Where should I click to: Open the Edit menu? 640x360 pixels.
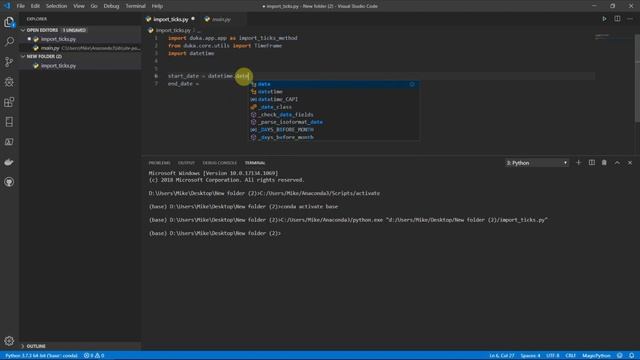35,6
